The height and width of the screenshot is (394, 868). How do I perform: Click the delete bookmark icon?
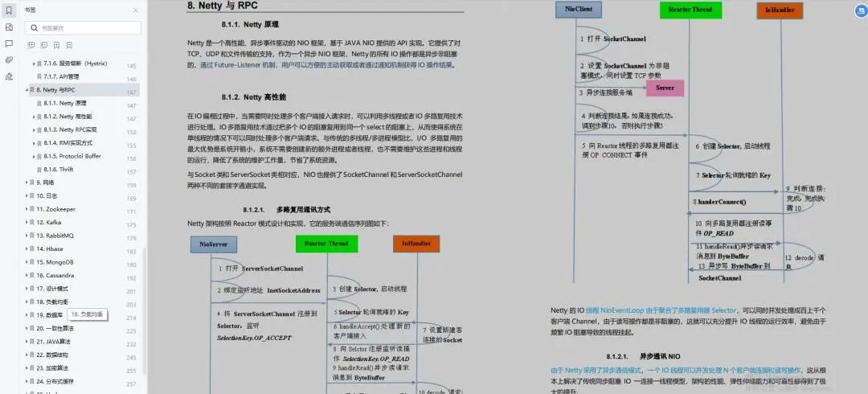(69, 45)
